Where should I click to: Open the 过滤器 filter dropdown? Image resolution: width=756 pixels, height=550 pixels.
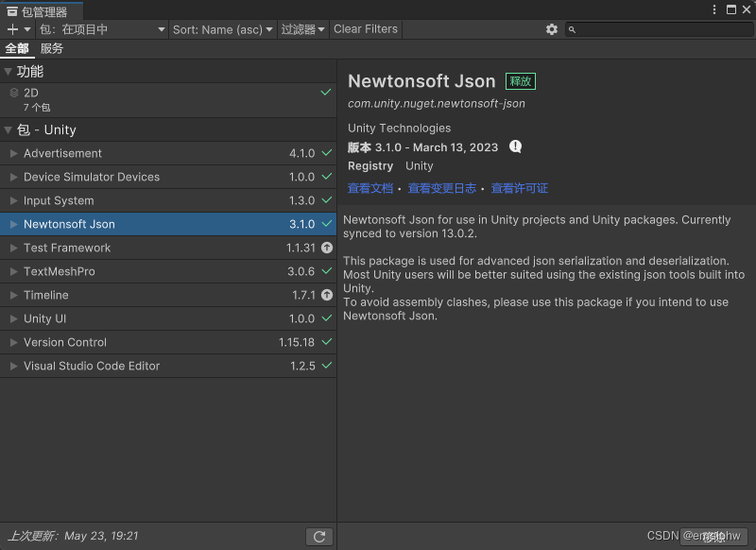click(302, 29)
